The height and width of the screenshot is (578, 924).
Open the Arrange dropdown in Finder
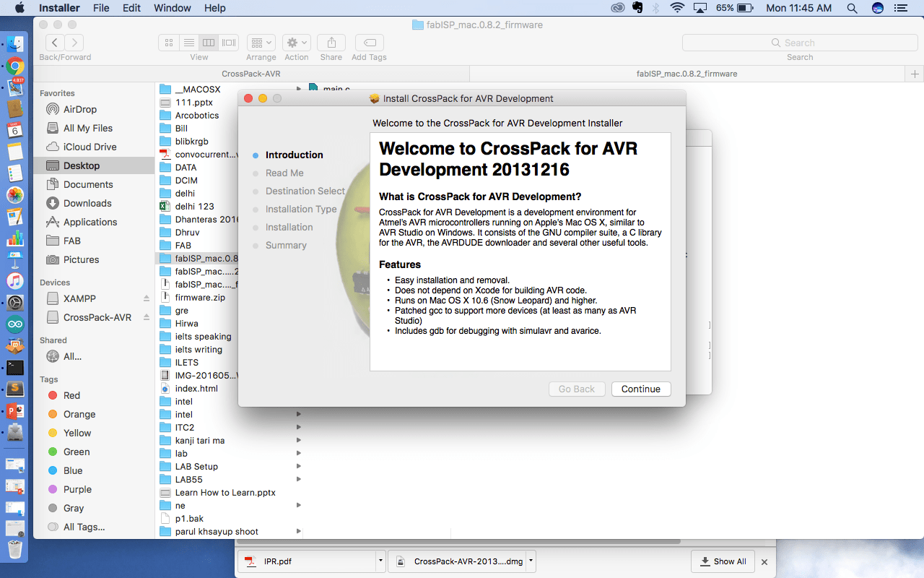(261, 43)
